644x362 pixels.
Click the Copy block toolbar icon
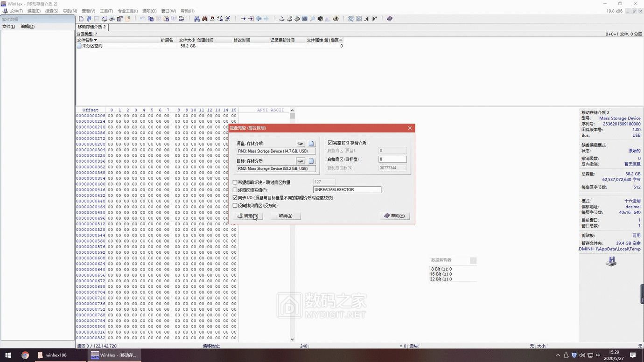pos(150,19)
